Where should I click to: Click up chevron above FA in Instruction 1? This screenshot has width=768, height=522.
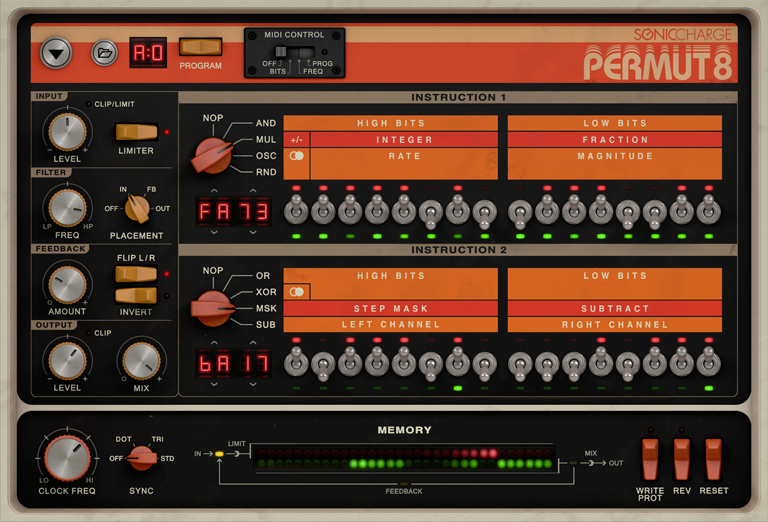point(214,190)
